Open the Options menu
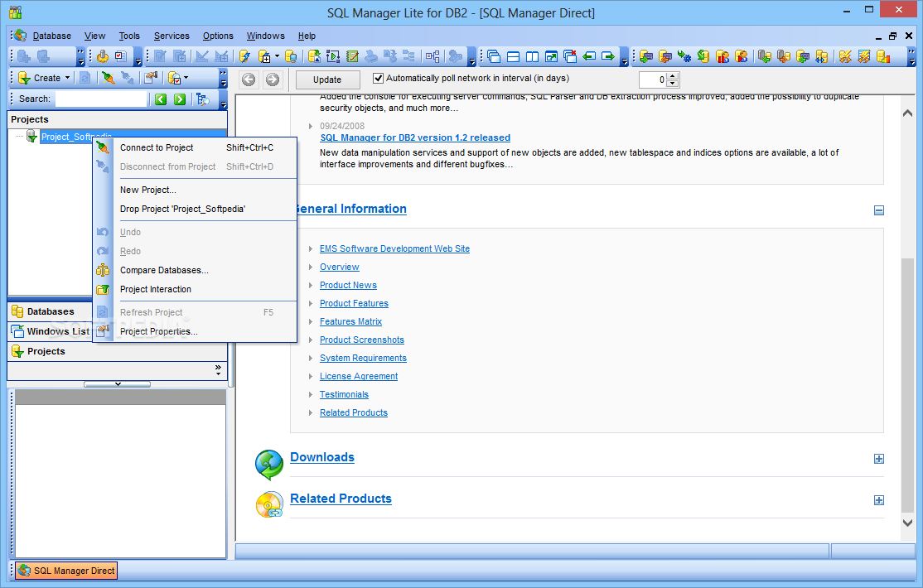The height and width of the screenshot is (588, 923). point(219,36)
